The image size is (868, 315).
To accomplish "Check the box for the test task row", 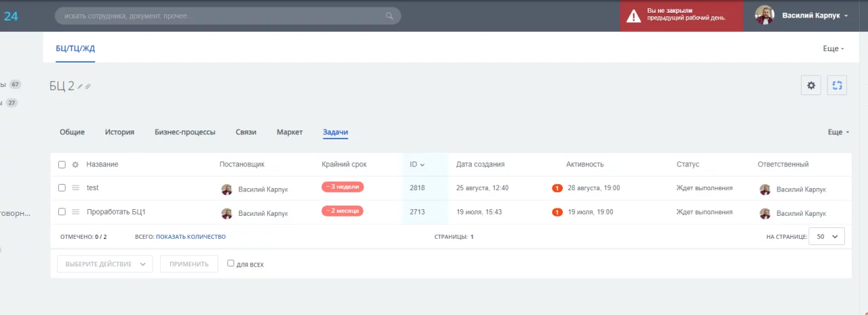I will [x=62, y=188].
